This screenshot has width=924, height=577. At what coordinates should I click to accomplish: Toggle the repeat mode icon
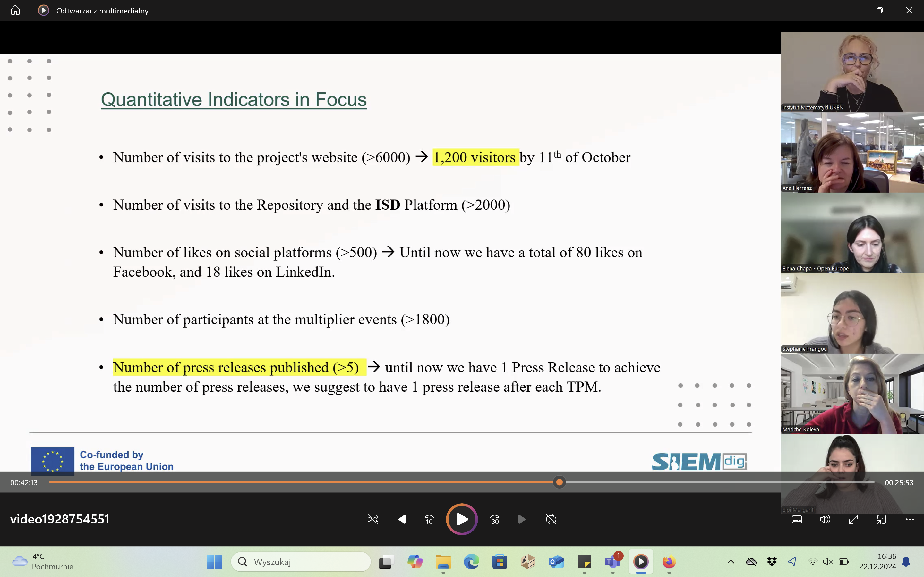[x=551, y=519]
